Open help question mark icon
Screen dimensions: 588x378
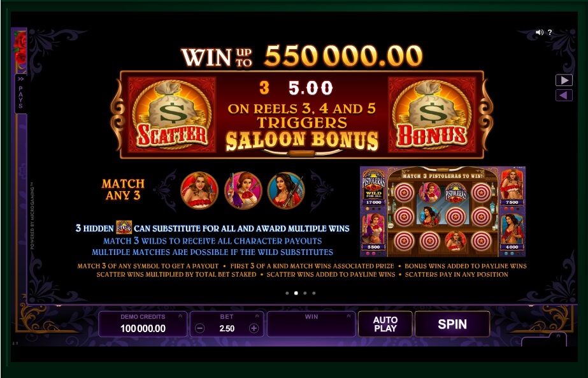coord(550,33)
